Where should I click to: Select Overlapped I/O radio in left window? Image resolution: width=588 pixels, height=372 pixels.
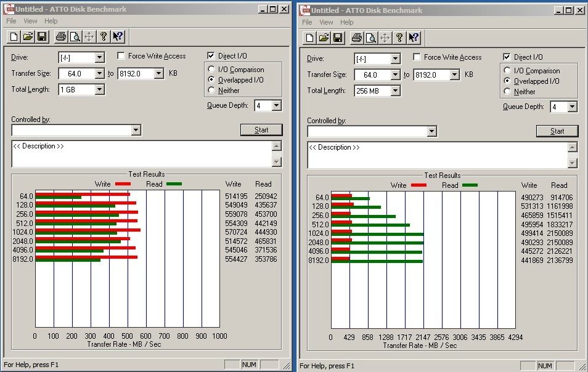(x=211, y=80)
